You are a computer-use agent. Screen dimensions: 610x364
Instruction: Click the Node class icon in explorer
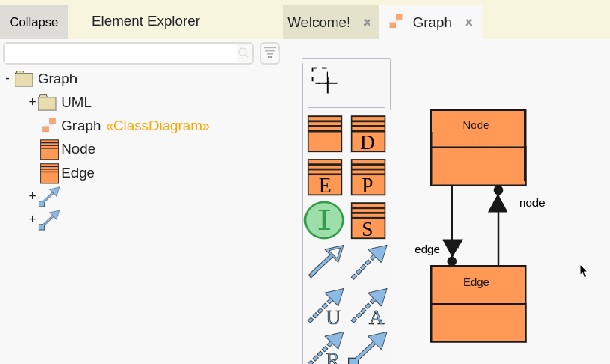[49, 149]
